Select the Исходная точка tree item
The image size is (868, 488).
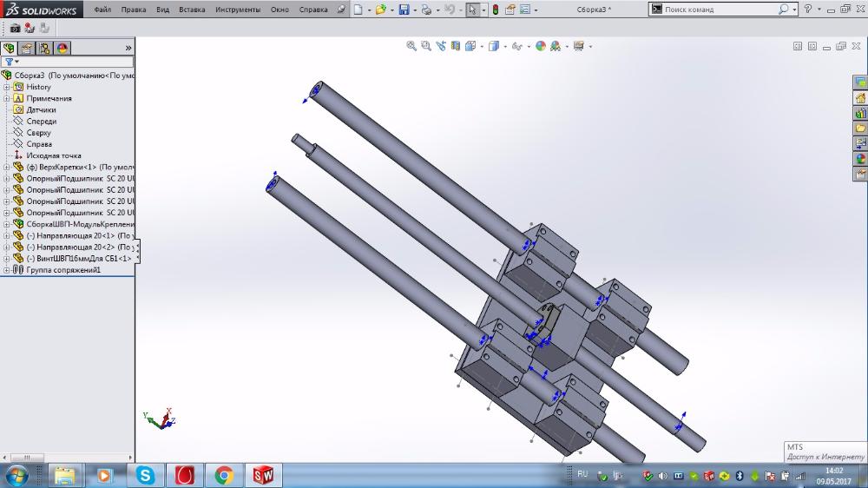coord(53,155)
